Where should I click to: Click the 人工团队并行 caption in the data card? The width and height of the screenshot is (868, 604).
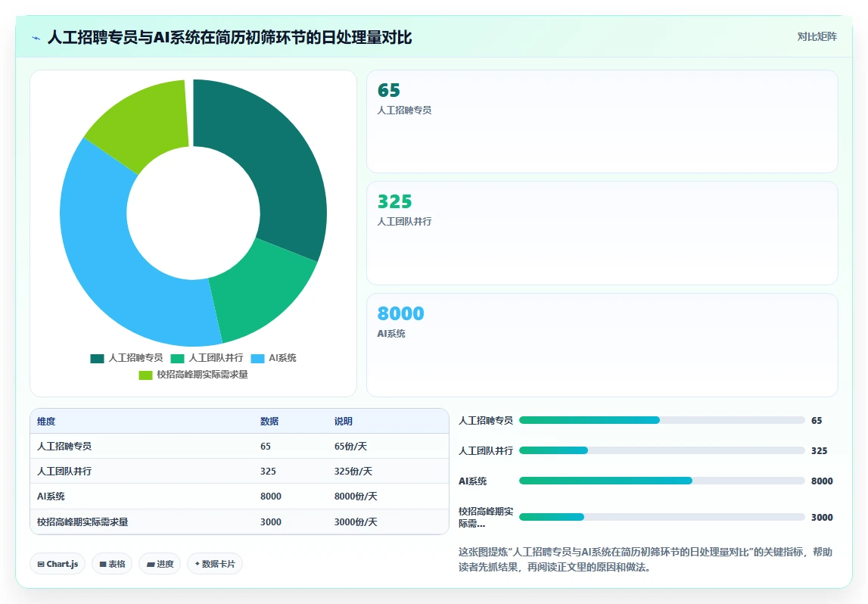coord(404,222)
